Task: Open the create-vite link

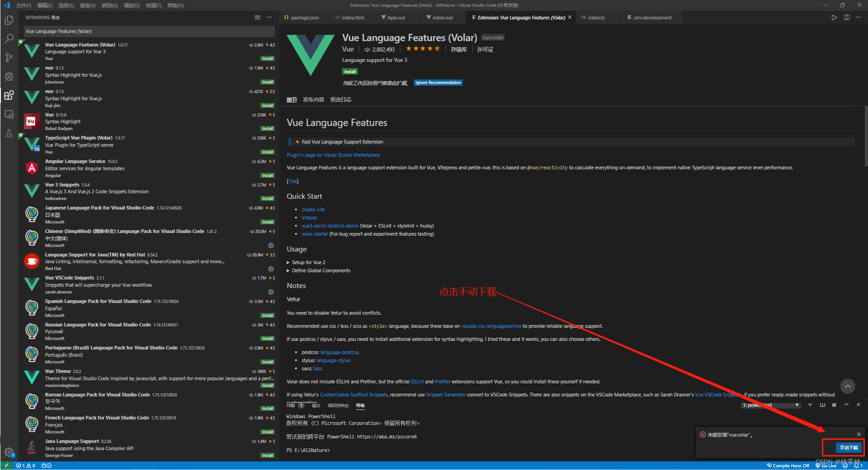Action: pyautogui.click(x=313, y=209)
